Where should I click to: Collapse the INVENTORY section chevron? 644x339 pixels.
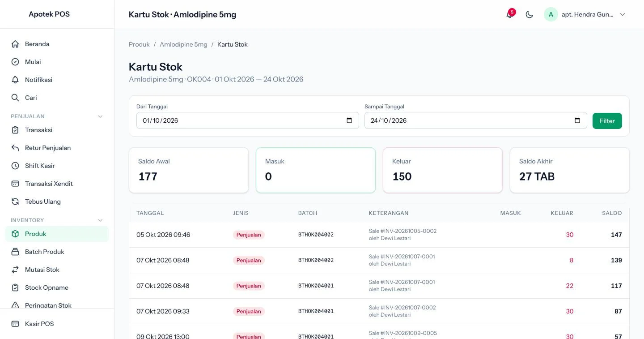point(100,220)
